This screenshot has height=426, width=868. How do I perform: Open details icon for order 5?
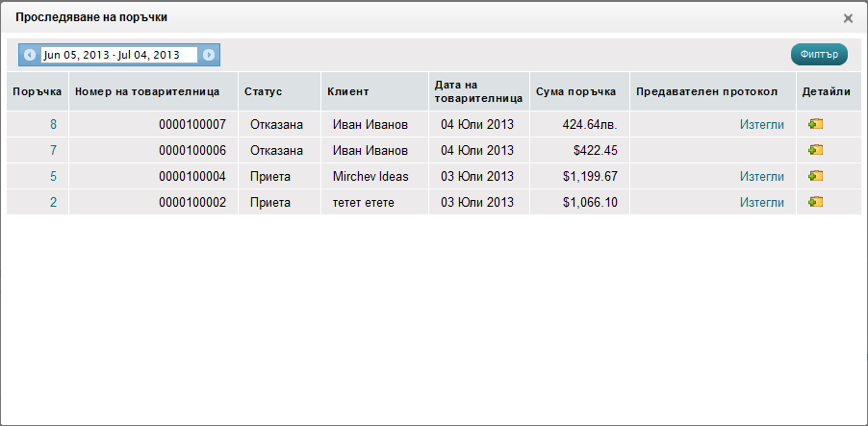pyautogui.click(x=815, y=176)
